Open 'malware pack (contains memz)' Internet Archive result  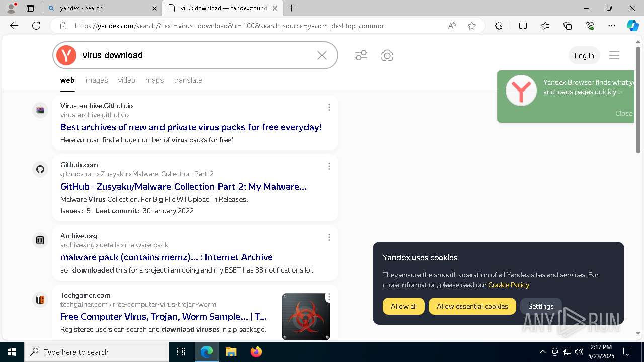[167, 257]
